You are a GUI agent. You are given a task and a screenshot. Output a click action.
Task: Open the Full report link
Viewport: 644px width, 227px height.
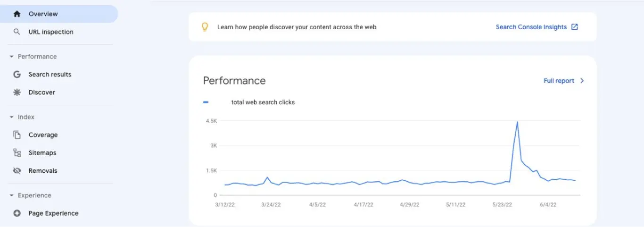coord(559,81)
